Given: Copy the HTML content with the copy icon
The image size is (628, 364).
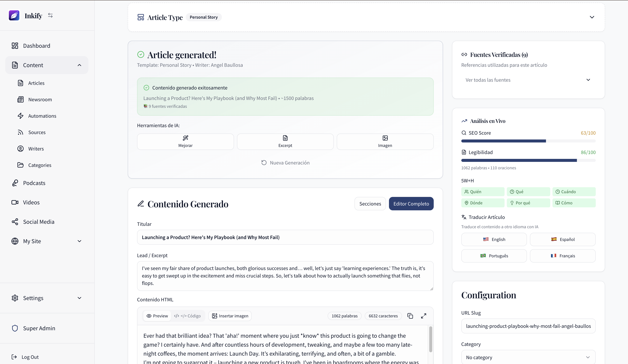Looking at the screenshot, I should click(410, 316).
